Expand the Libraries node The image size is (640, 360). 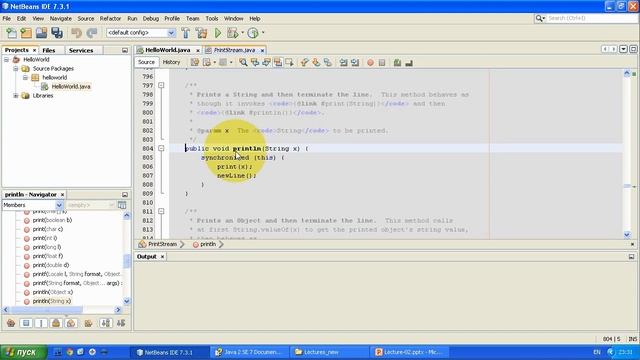tap(16, 96)
